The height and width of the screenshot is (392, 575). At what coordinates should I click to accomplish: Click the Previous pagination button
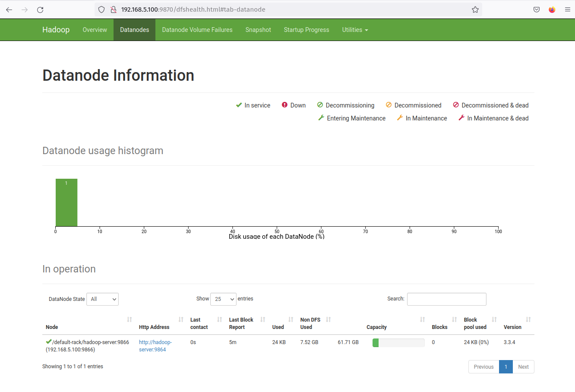[483, 367]
